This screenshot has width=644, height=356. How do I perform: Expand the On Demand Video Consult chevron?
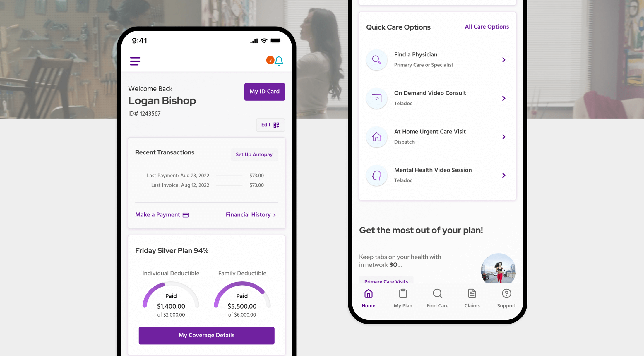click(503, 98)
